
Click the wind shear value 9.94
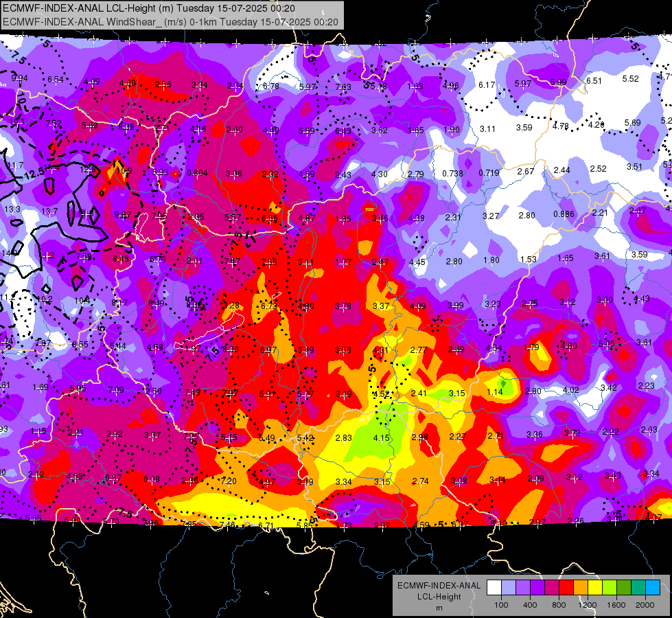[19, 78]
